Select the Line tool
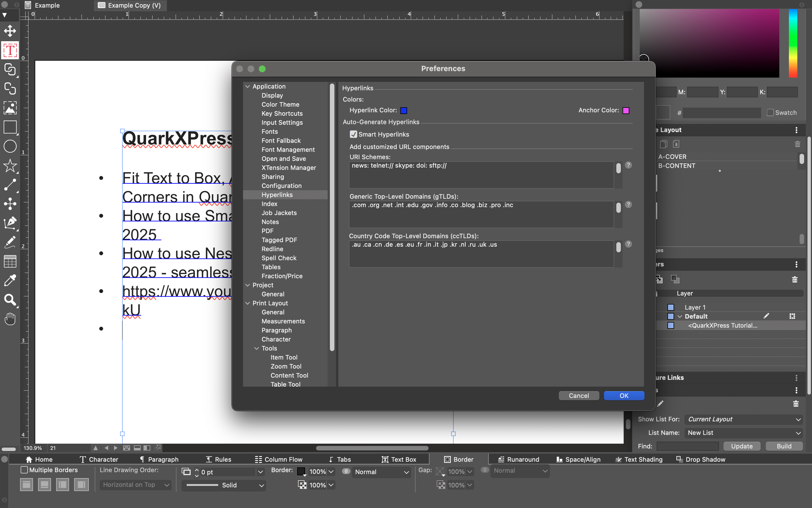The width and height of the screenshot is (812, 508). (x=10, y=185)
